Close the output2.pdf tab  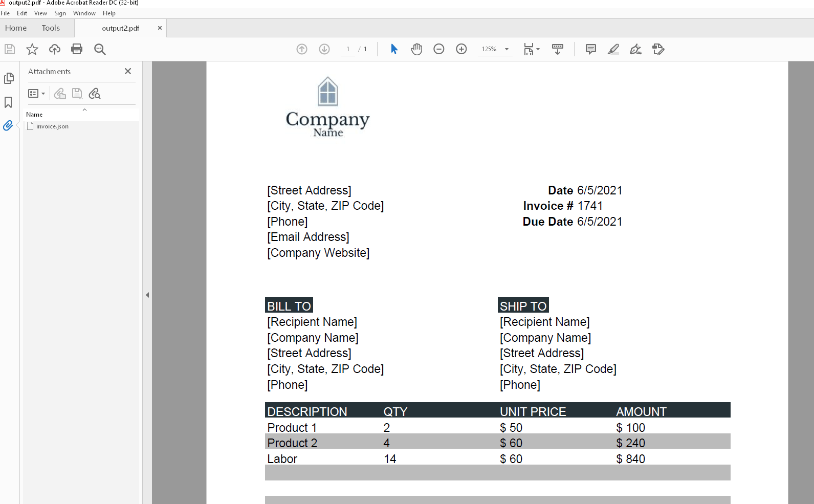click(160, 28)
